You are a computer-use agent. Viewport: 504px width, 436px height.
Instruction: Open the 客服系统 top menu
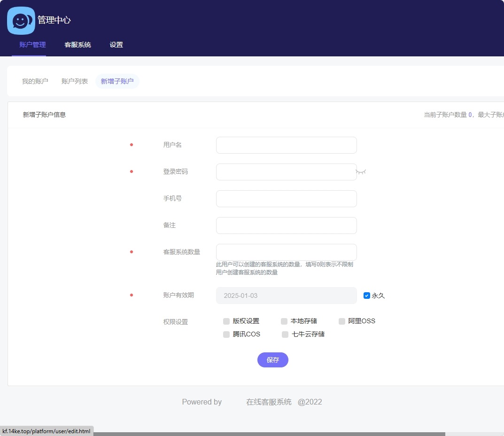coord(78,45)
